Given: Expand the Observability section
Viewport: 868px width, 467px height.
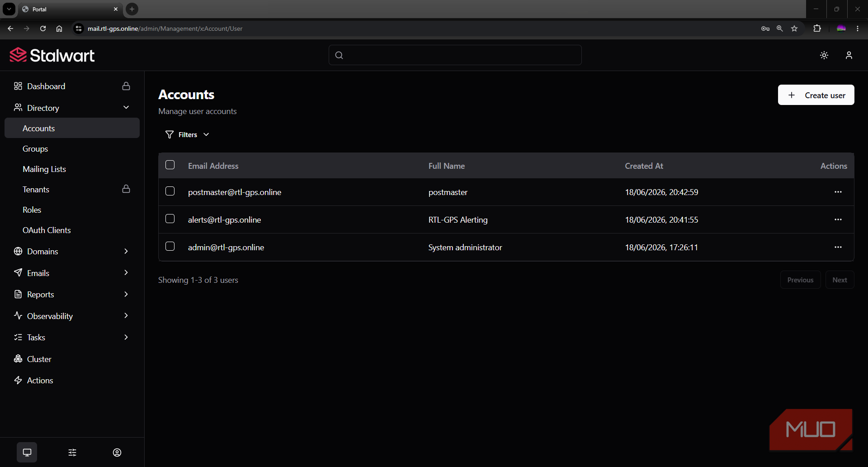Looking at the screenshot, I should coord(72,315).
